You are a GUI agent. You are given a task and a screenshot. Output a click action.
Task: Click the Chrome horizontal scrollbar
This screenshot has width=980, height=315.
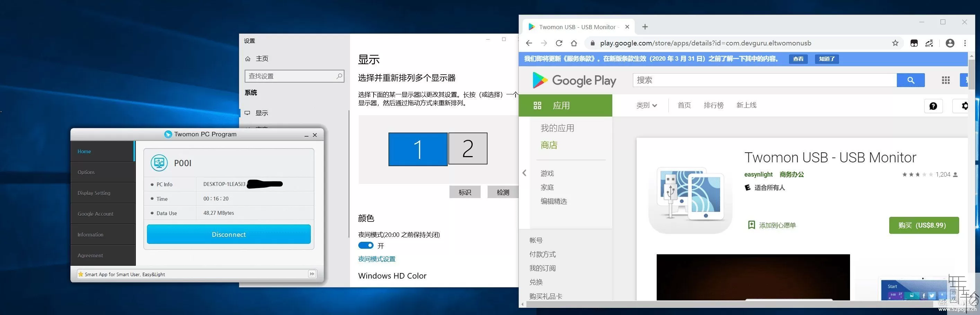[730, 304]
